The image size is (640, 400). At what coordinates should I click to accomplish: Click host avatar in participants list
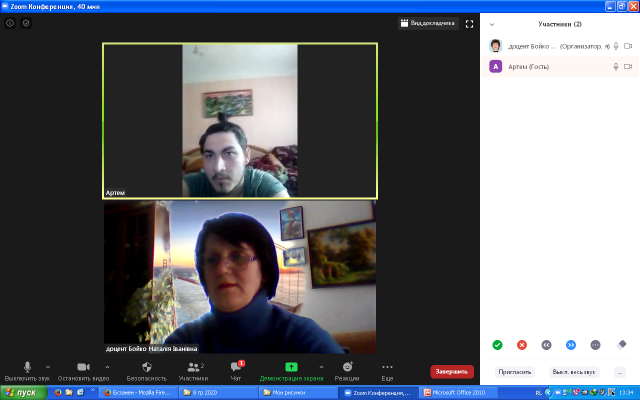tap(496, 46)
